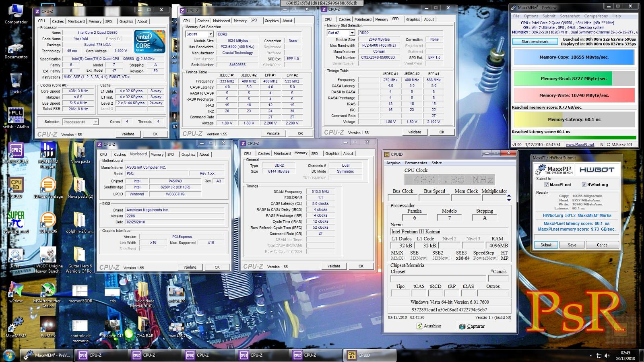Select the SPD tab in Memory CPU-Z window
This screenshot has width=644, height=362.
[x=314, y=153]
